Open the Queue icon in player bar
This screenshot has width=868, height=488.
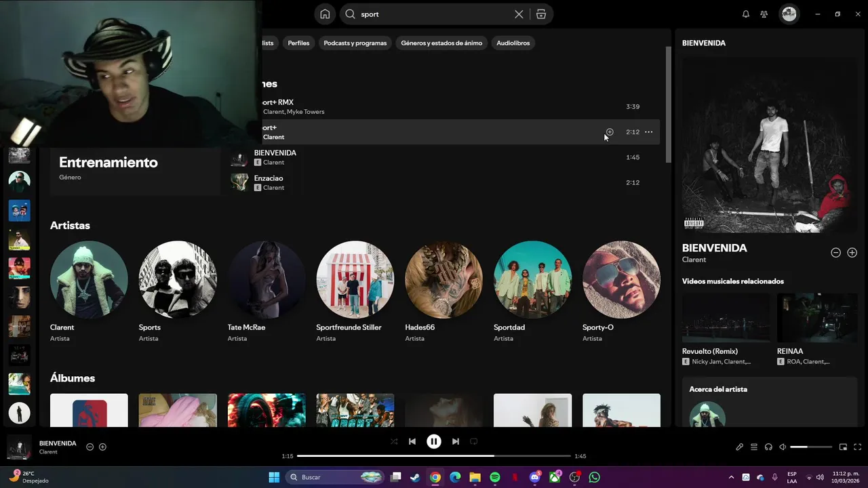(x=754, y=447)
